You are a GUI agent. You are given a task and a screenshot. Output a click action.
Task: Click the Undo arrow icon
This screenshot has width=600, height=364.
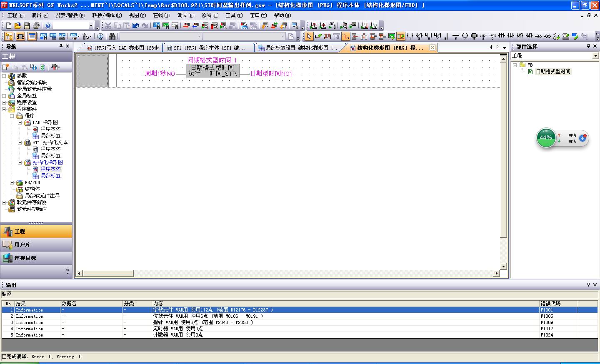pos(136,26)
